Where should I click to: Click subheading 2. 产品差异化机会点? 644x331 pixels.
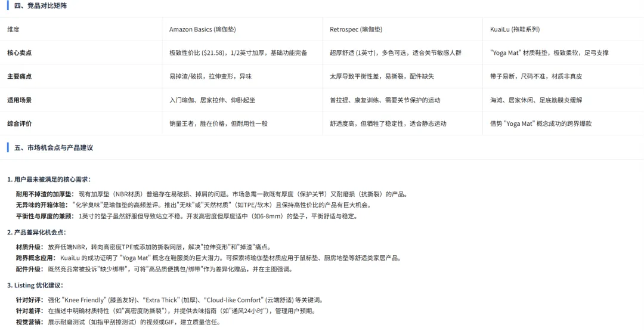[36, 232]
